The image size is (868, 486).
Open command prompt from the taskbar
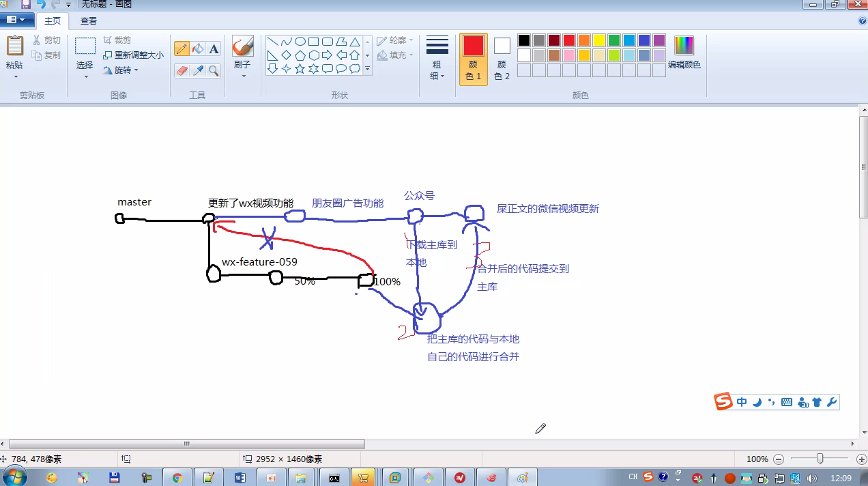pos(334,477)
